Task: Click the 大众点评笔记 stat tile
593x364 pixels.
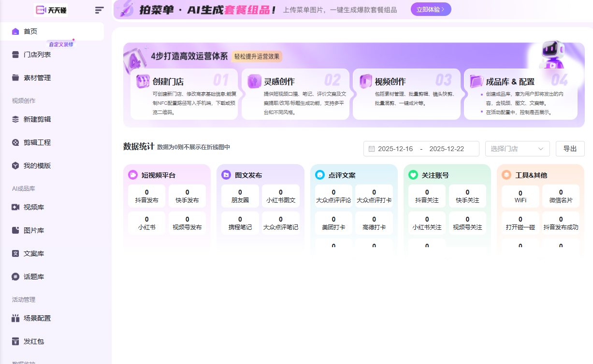Action: tap(281, 223)
